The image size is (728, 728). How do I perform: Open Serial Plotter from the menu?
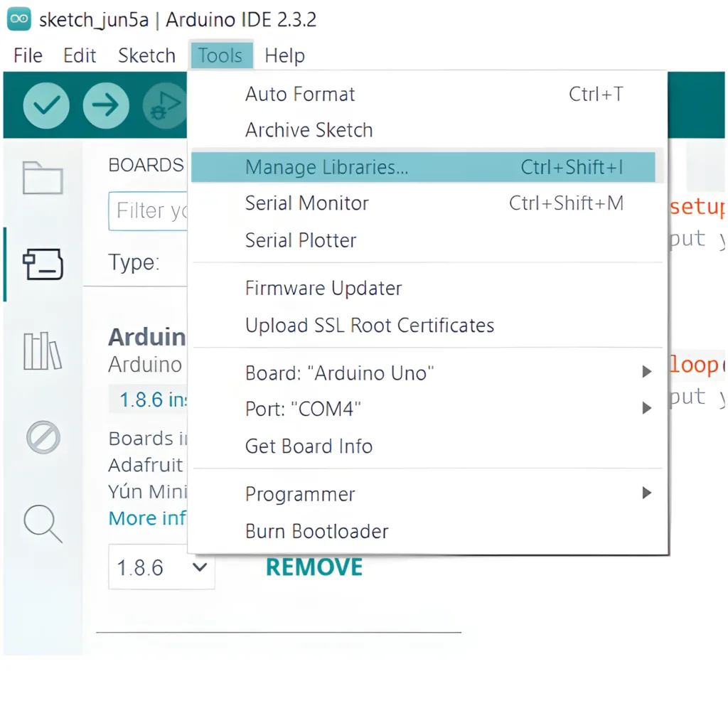click(427, 240)
